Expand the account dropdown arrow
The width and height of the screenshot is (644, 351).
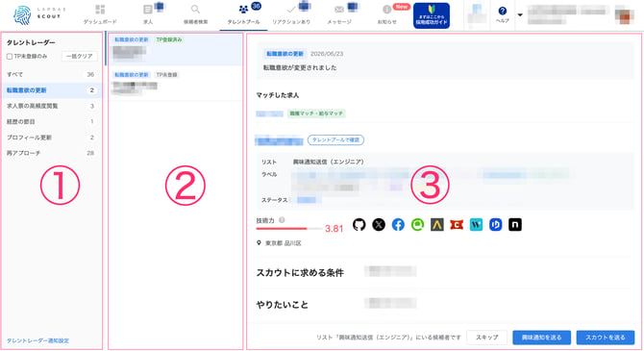pos(520,14)
